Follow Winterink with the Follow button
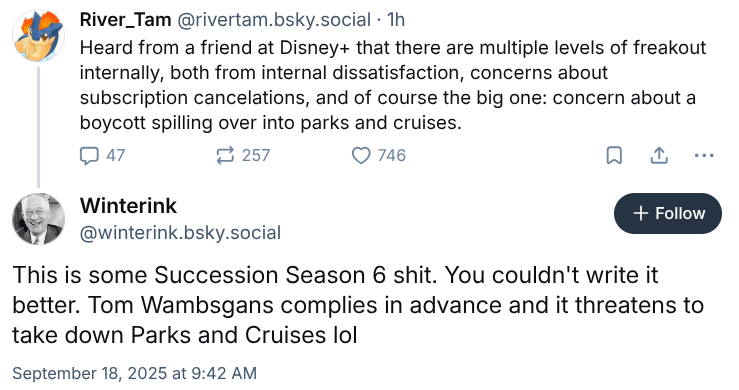 pyautogui.click(x=667, y=213)
